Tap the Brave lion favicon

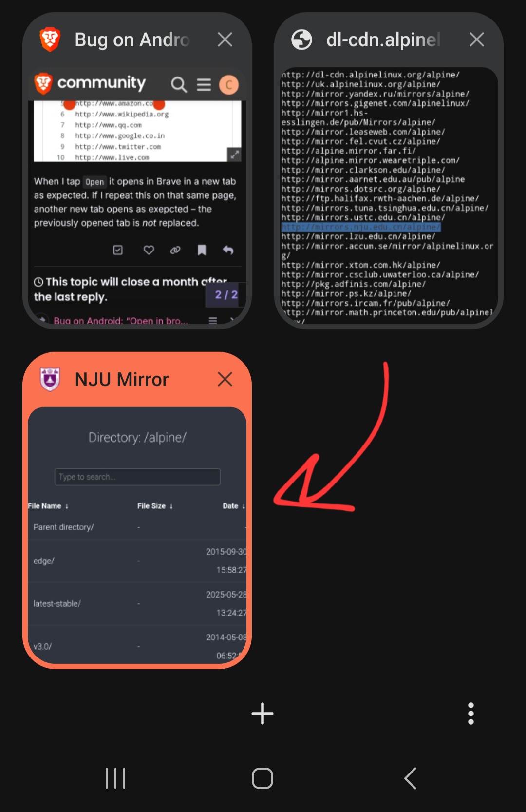(x=50, y=39)
